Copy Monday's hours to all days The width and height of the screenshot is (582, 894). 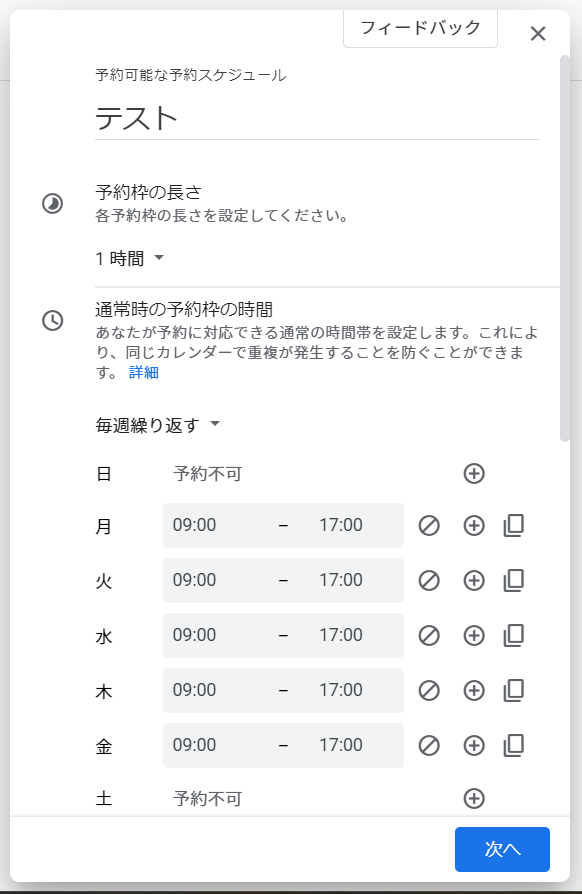[x=514, y=526]
